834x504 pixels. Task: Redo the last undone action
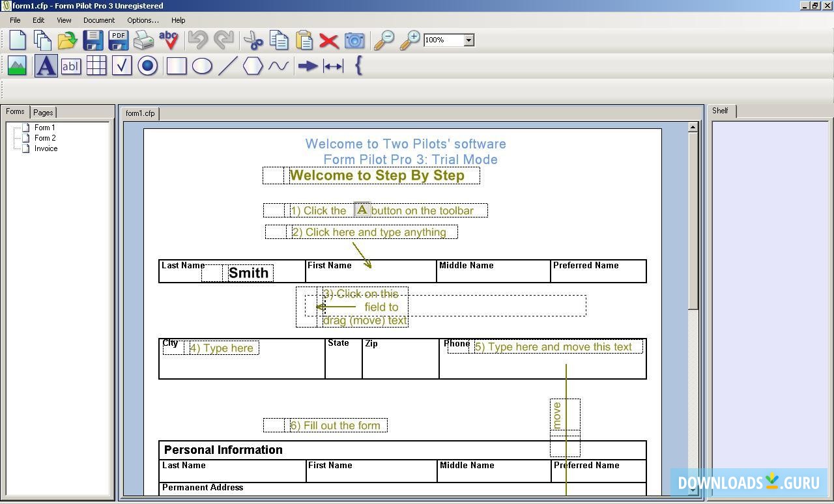click(223, 40)
